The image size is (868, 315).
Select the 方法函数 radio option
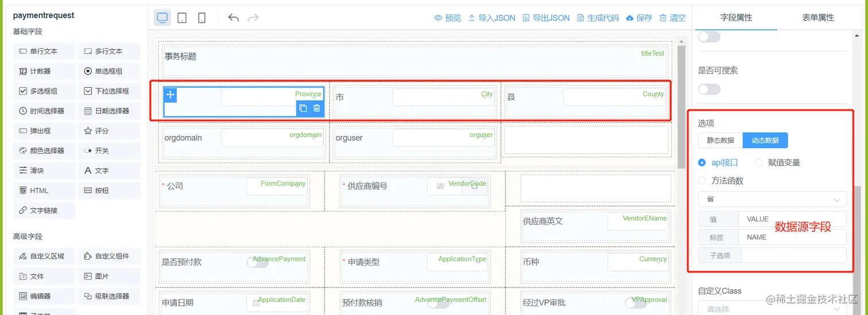tap(721, 181)
